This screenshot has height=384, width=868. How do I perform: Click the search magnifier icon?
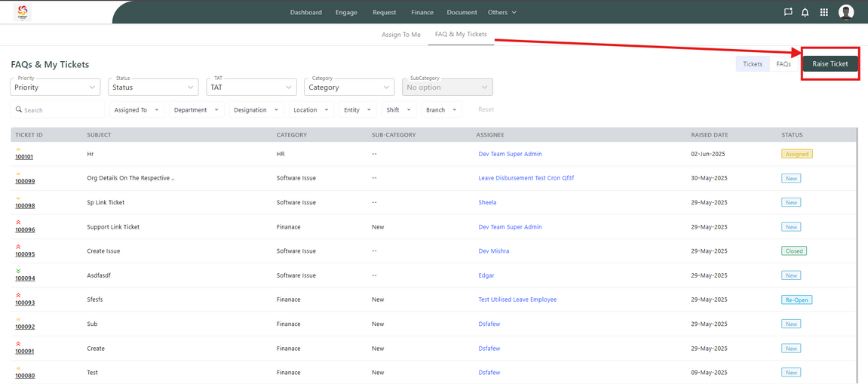19,109
